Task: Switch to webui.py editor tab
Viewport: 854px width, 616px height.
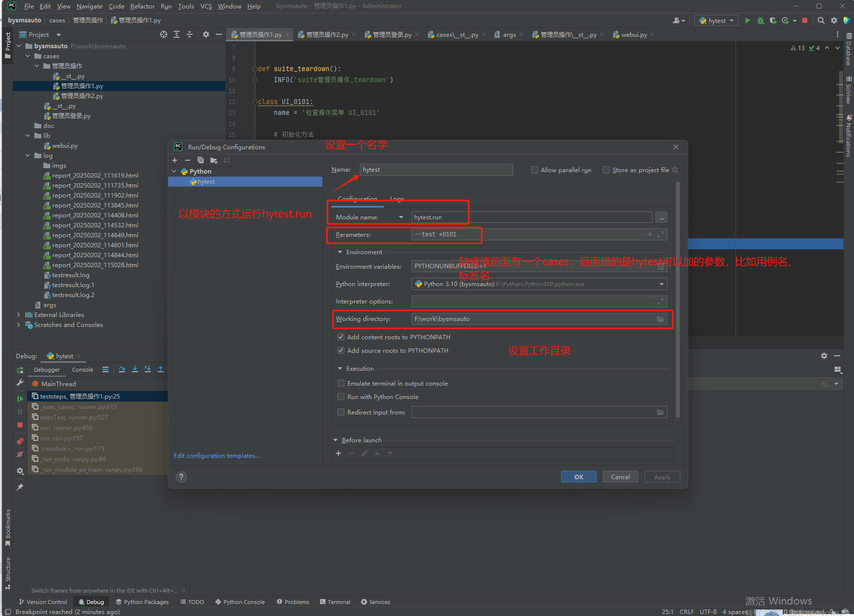Action: point(634,34)
